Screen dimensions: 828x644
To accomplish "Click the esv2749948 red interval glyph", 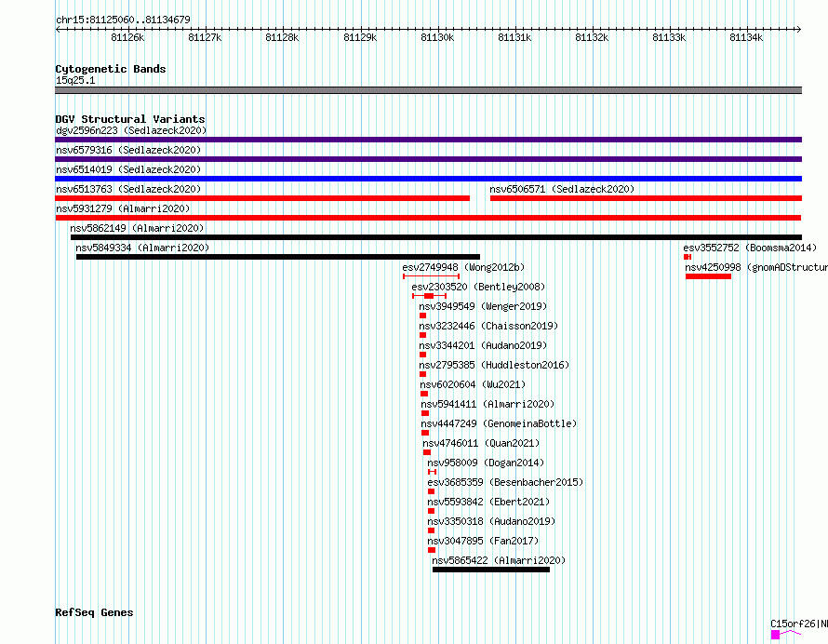I will 431,276.
